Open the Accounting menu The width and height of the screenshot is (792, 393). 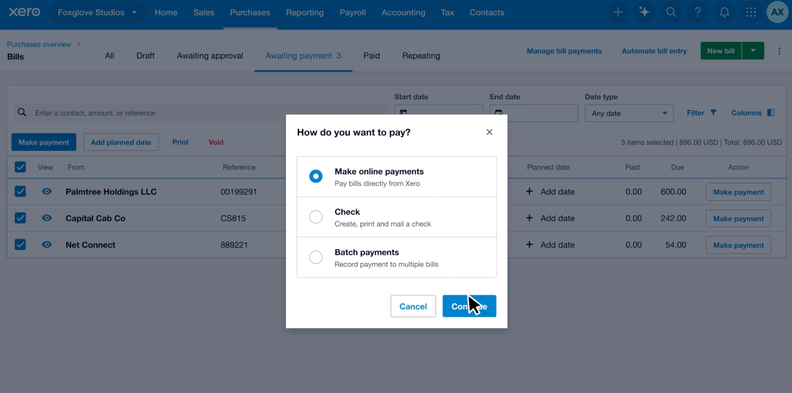[x=403, y=13]
